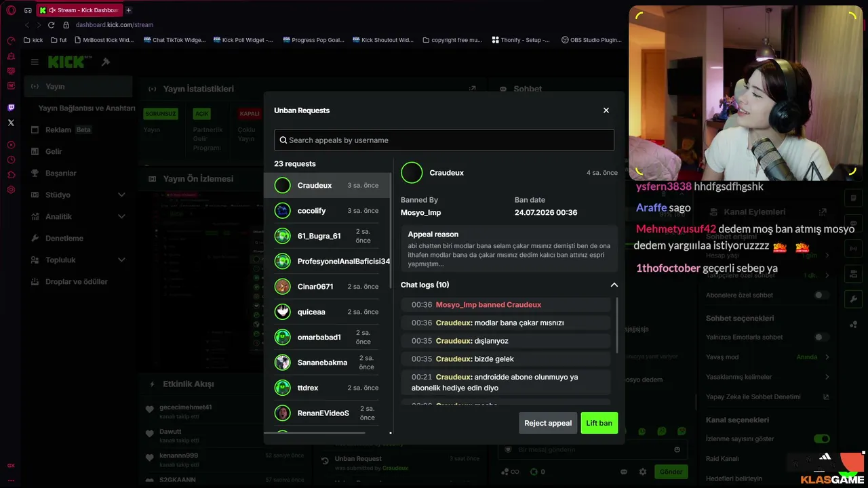Open the Opera sidebar settings gear
Viewport: 868px width, 488px height.
11,190
